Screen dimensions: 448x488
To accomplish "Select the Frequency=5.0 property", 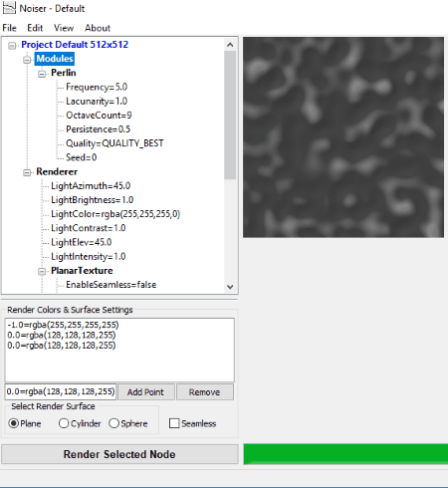I will (97, 87).
